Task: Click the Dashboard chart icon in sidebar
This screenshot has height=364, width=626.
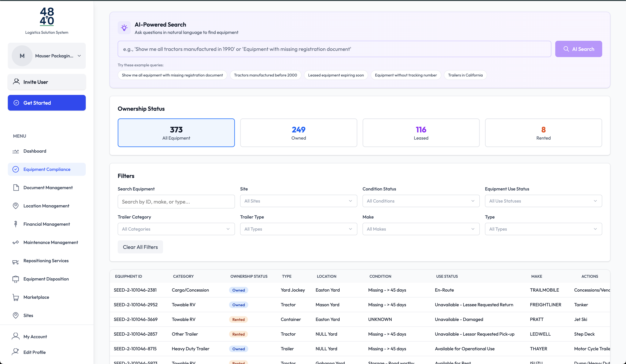Action: 16,151
